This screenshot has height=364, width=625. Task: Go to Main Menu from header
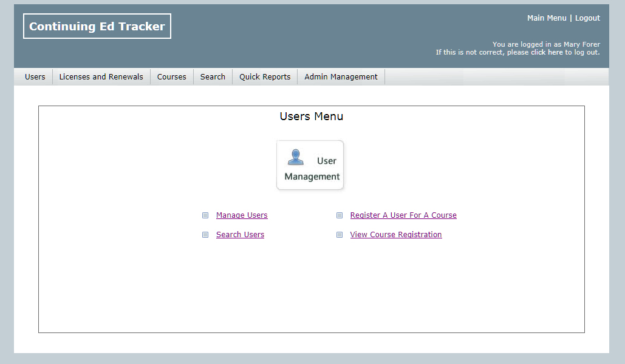546,18
